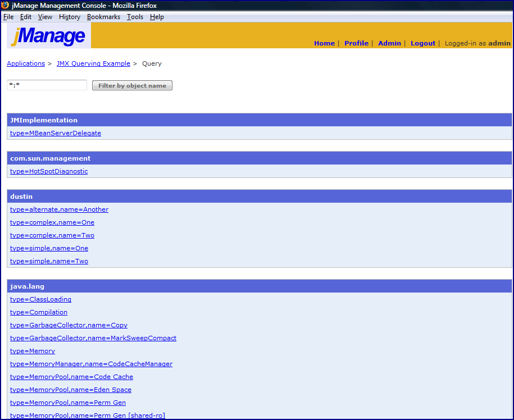
Task: Open the History menu
Action: click(69, 17)
